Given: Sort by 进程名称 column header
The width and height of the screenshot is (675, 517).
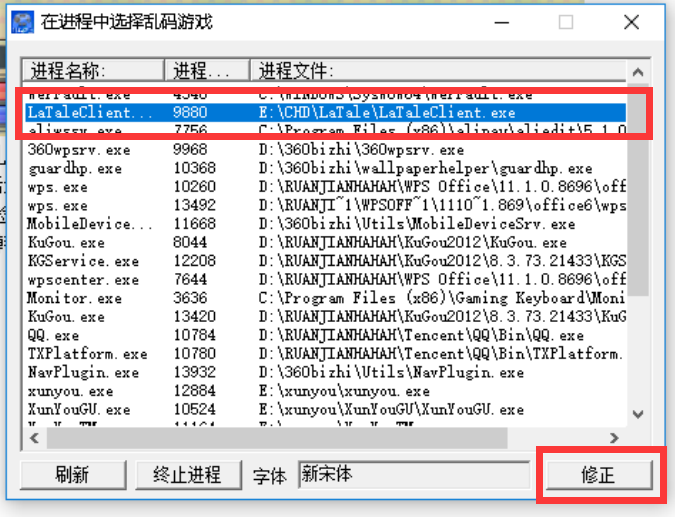Looking at the screenshot, I should click(x=93, y=70).
